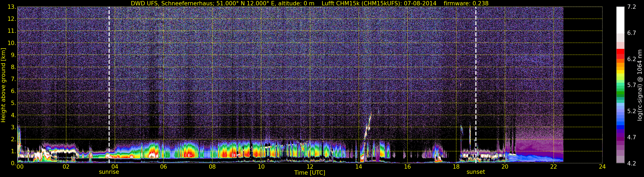This screenshot has width=644, height=177.
Task: Click the white top segment of the colorbar
Action: click(x=620, y=20)
